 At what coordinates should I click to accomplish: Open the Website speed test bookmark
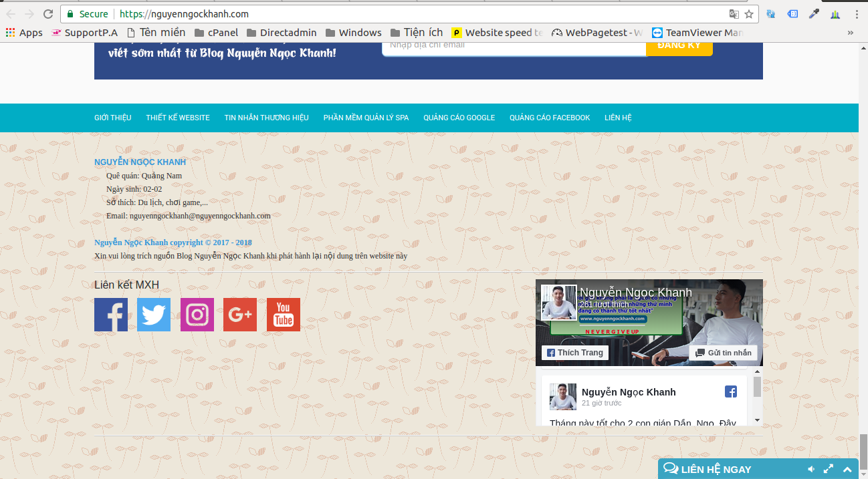498,33
